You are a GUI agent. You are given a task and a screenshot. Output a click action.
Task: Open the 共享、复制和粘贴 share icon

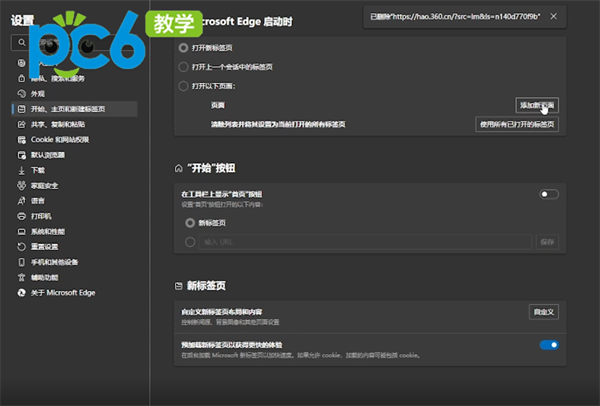21,124
